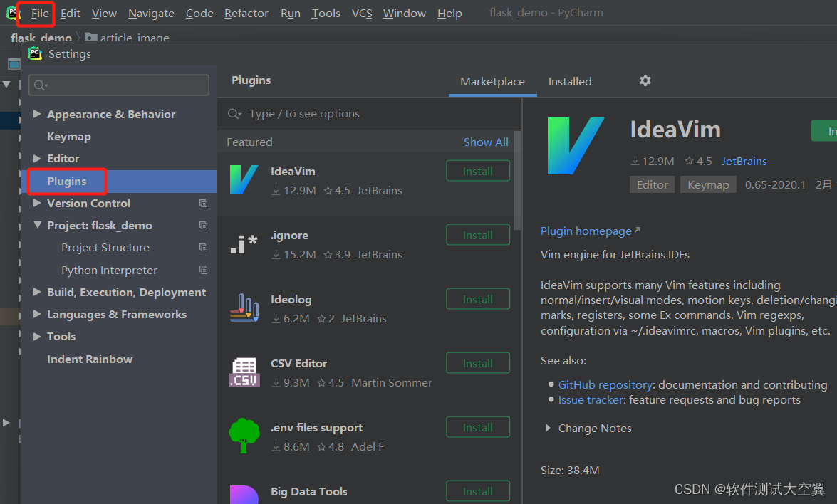Expand Appearance & Behavior settings
Viewport: 837px width, 504px height.
pos(37,114)
